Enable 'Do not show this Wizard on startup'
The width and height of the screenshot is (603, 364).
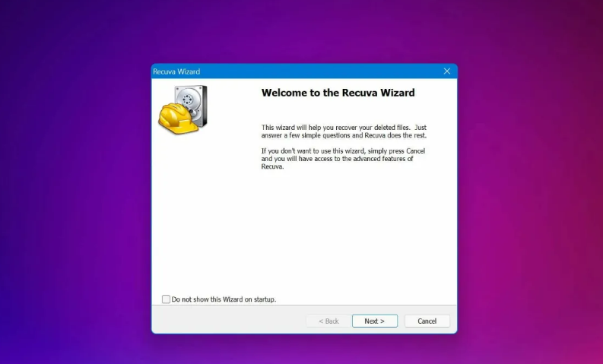point(166,299)
